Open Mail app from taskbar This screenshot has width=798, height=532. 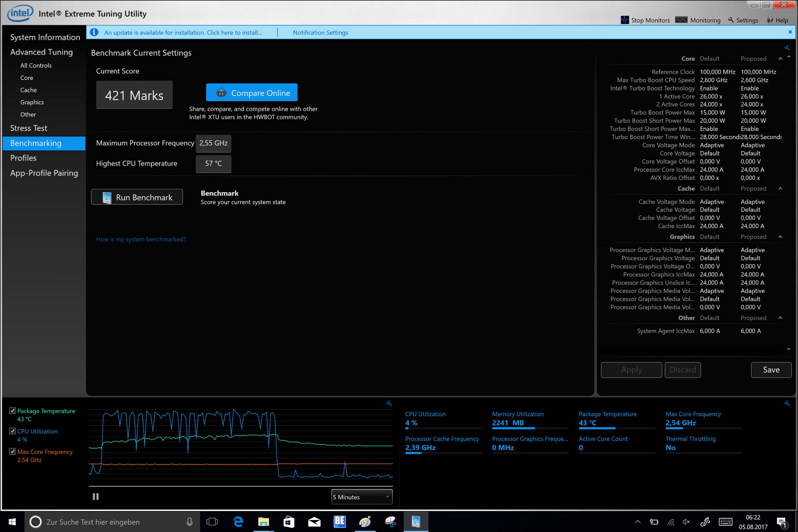click(x=314, y=522)
